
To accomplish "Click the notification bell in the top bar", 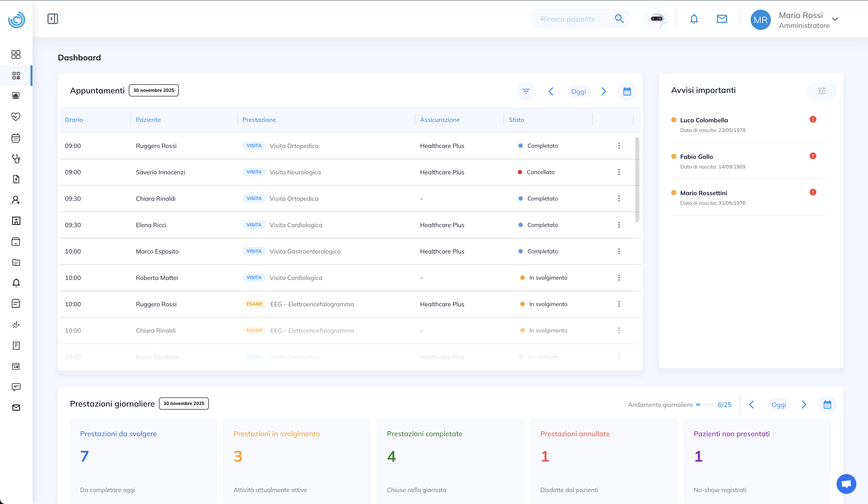I will (x=694, y=19).
